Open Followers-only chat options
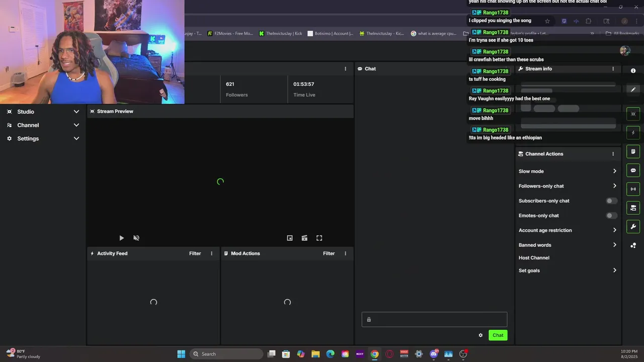 568,186
